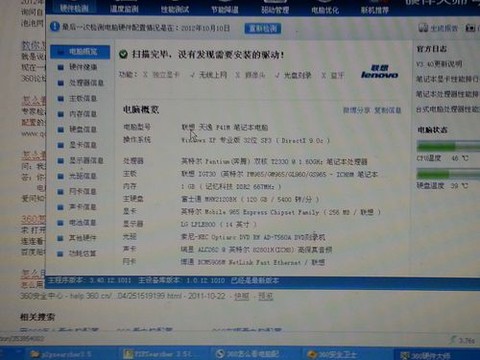The width and height of the screenshot is (480, 360).
Task: Open the 驱动管理 tab
Action: tap(275, 10)
